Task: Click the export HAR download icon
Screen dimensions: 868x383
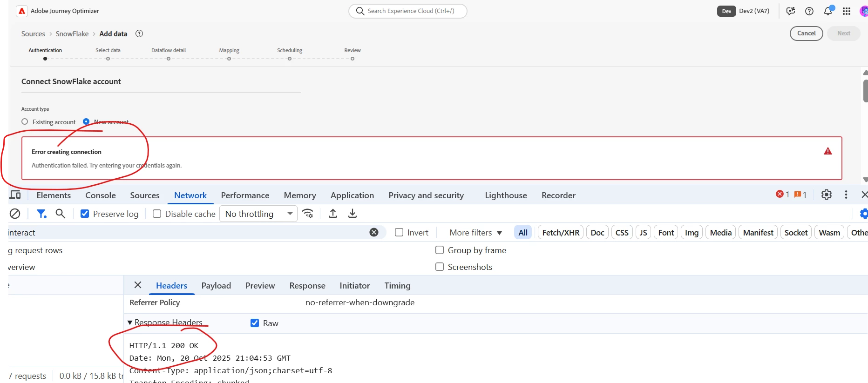Action: pos(353,214)
